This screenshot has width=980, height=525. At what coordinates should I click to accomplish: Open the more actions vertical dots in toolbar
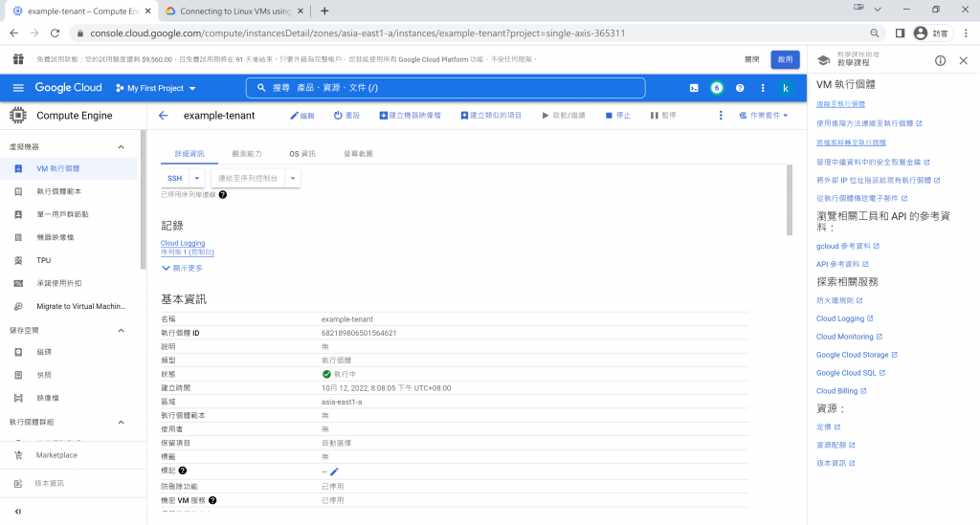(x=721, y=116)
